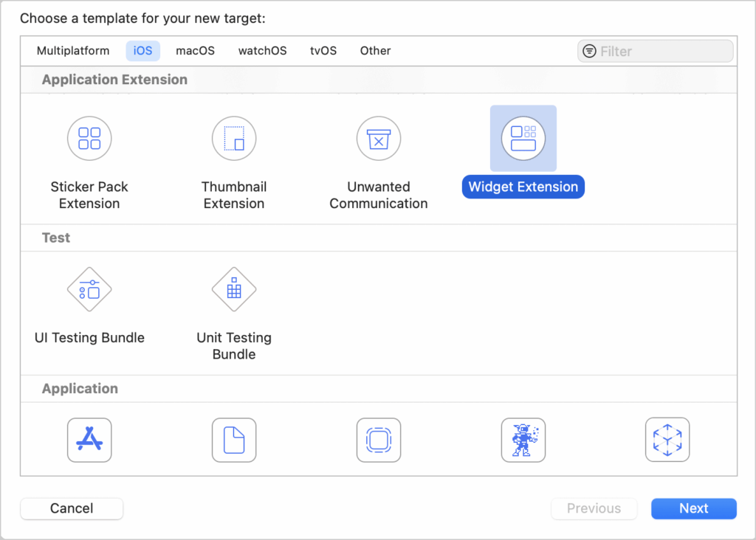756x540 pixels.
Task: Select the Widget Extension template icon
Action: pyautogui.click(x=523, y=139)
